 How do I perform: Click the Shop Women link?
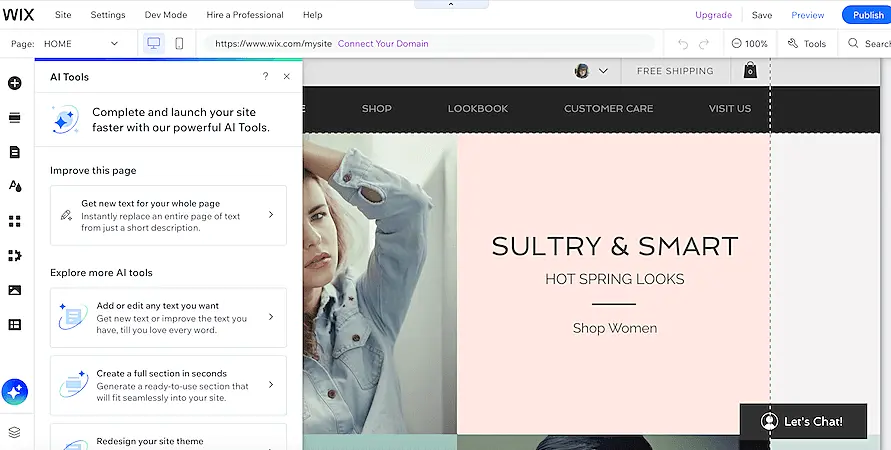[615, 328]
